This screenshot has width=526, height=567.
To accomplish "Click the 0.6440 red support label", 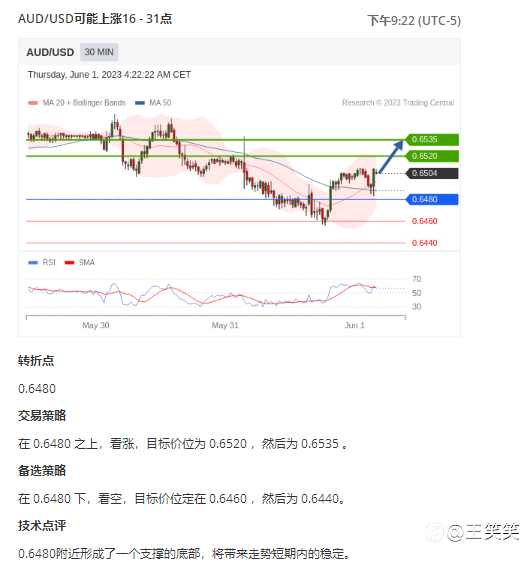I will click(x=425, y=243).
